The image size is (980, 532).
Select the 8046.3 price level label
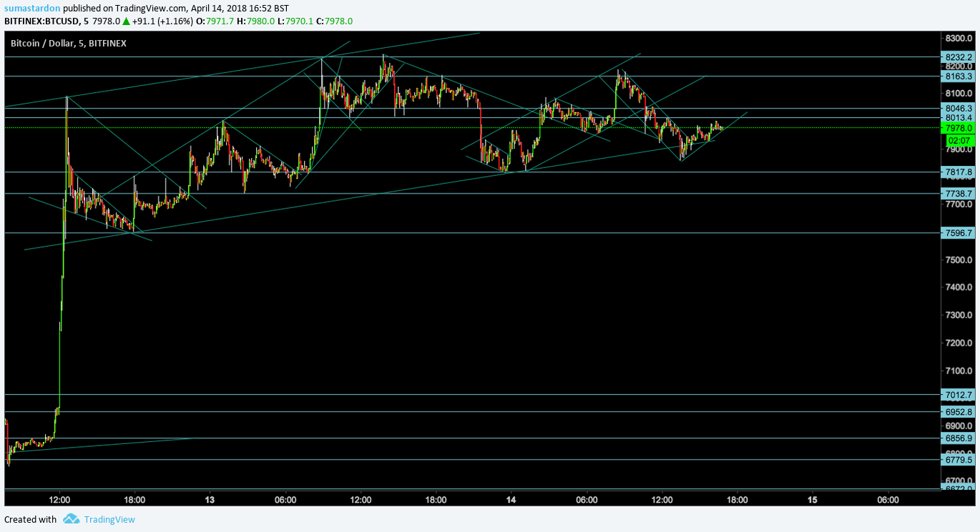pyautogui.click(x=959, y=108)
